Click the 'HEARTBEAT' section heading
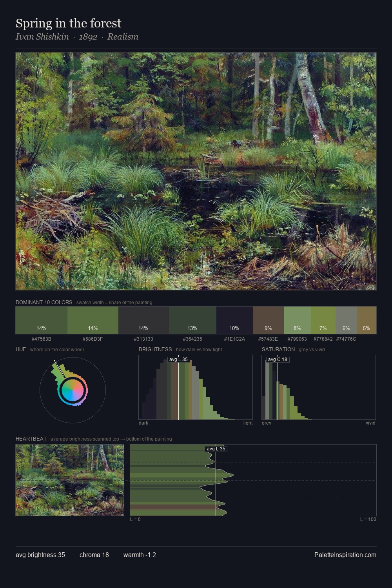The image size is (392, 588). tap(31, 439)
